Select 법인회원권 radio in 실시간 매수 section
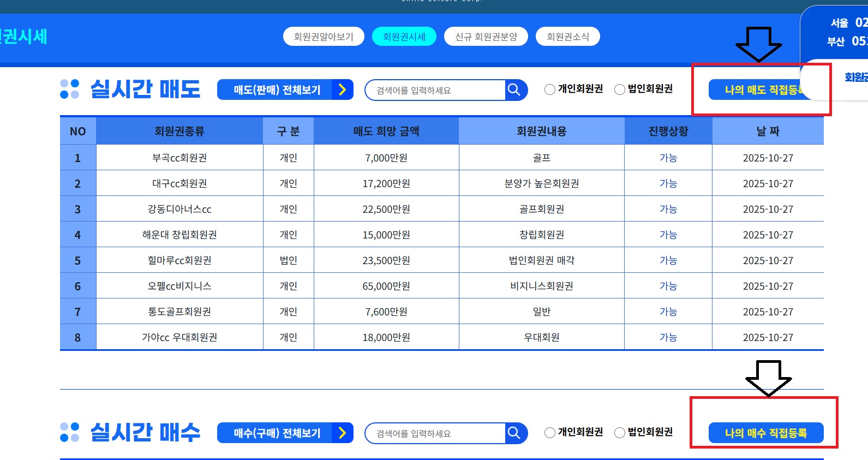 coord(620,433)
